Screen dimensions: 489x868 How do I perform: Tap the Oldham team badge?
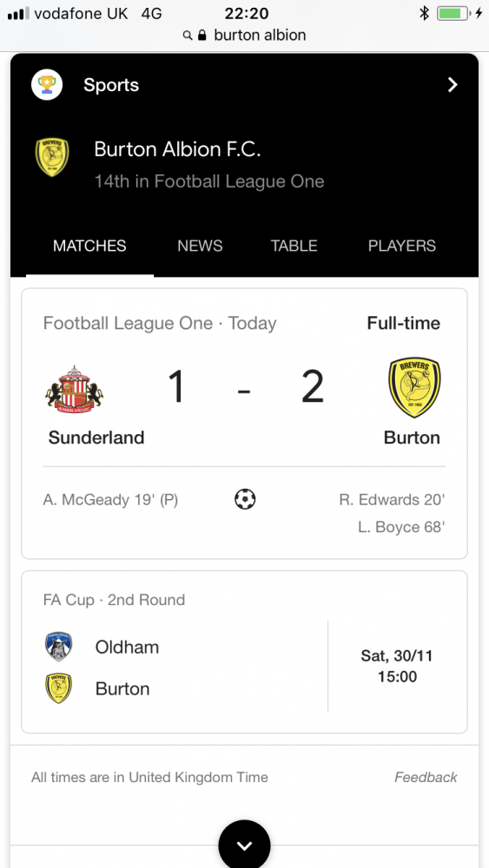click(x=58, y=647)
